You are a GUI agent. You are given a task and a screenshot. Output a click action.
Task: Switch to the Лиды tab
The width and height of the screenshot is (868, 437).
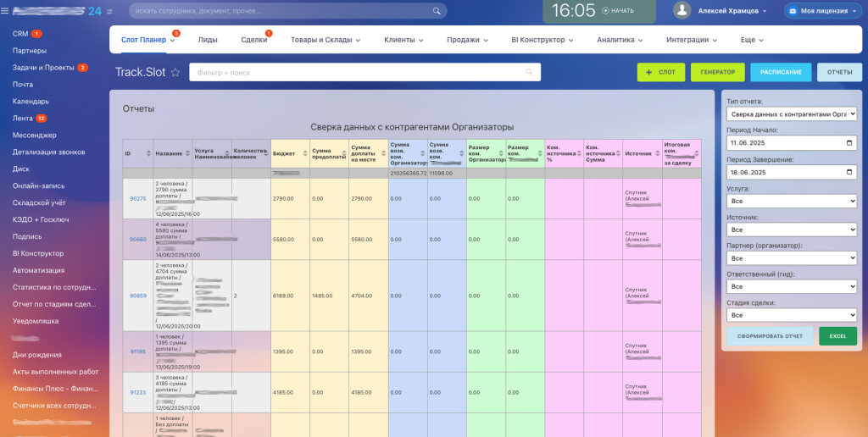(x=208, y=40)
